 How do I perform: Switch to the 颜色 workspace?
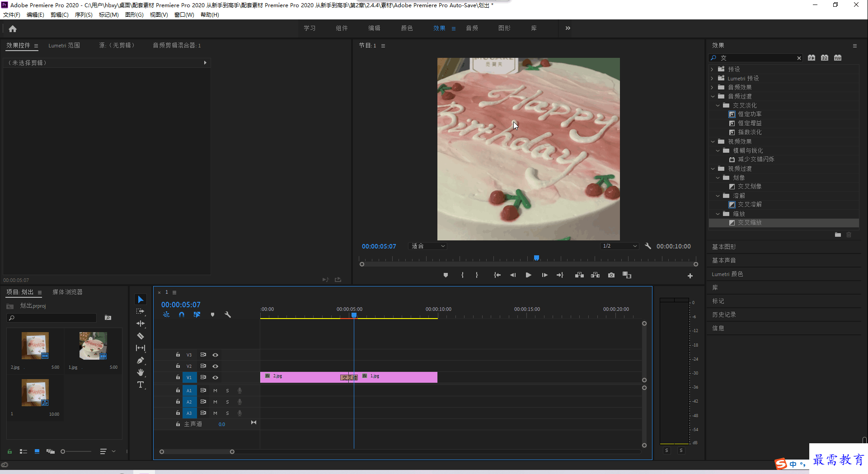coord(407,28)
